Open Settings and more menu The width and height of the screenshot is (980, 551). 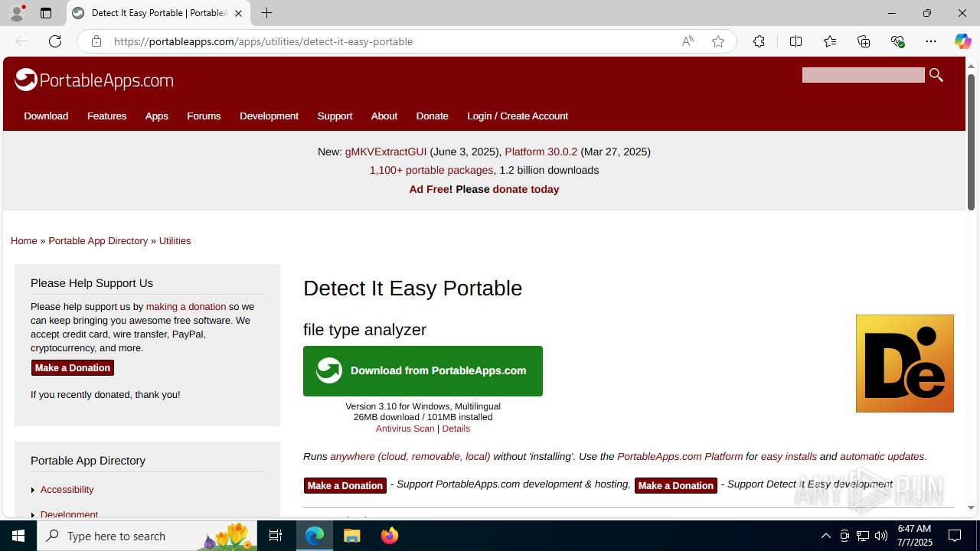[x=931, y=41]
